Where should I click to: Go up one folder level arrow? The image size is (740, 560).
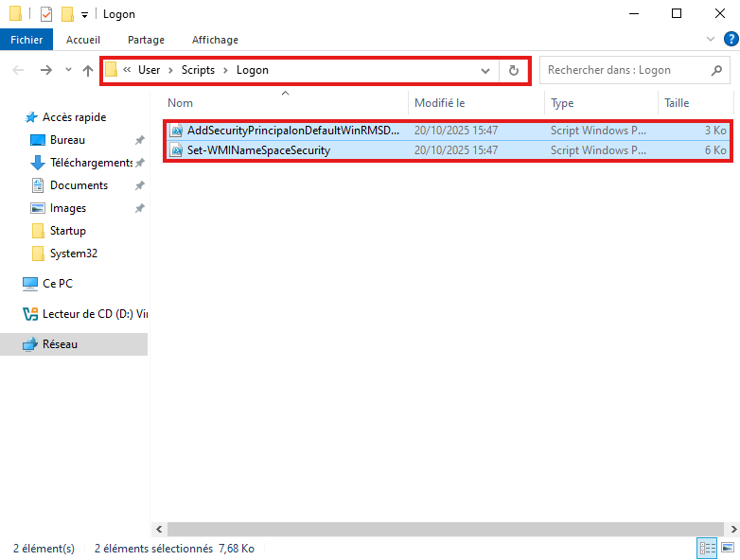click(x=88, y=70)
